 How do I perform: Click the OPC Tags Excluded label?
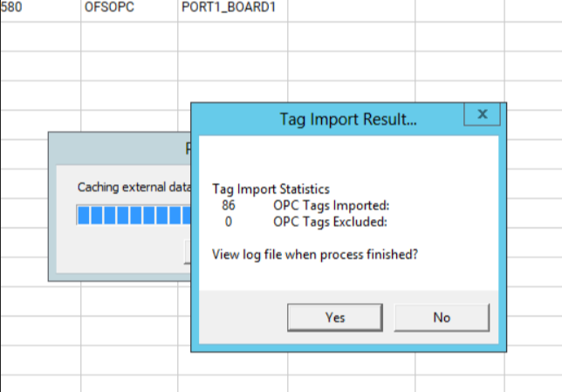click(330, 222)
